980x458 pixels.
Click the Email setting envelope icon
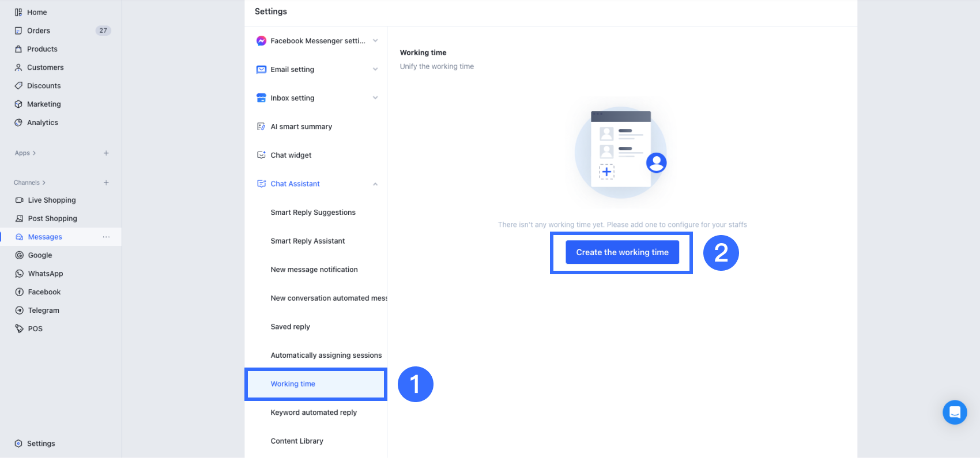[x=261, y=70]
